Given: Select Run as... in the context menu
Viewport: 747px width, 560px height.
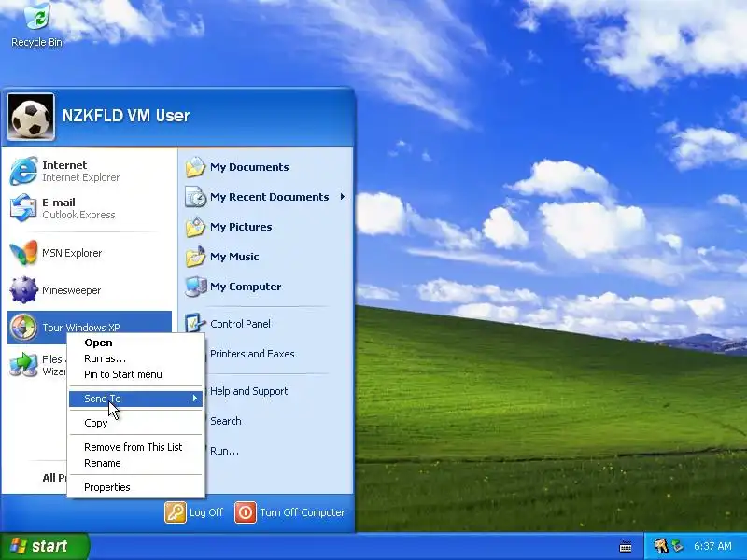Looking at the screenshot, I should (136, 358).
